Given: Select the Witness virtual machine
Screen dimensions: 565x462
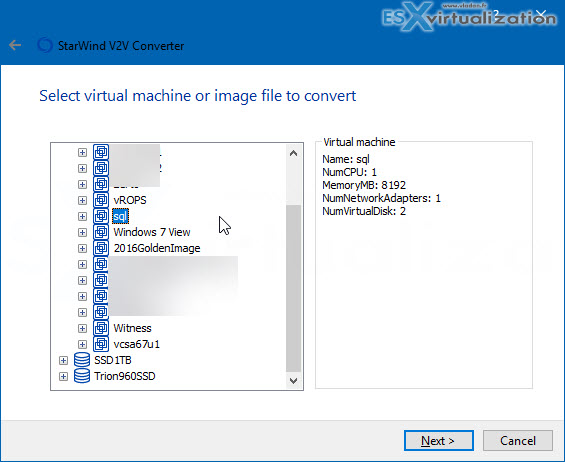Looking at the screenshot, I should (x=132, y=328).
